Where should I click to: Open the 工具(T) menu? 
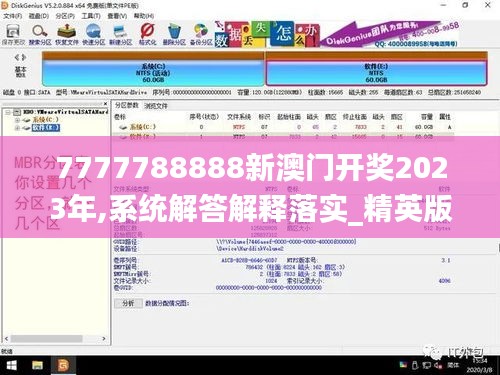tap(91, 16)
